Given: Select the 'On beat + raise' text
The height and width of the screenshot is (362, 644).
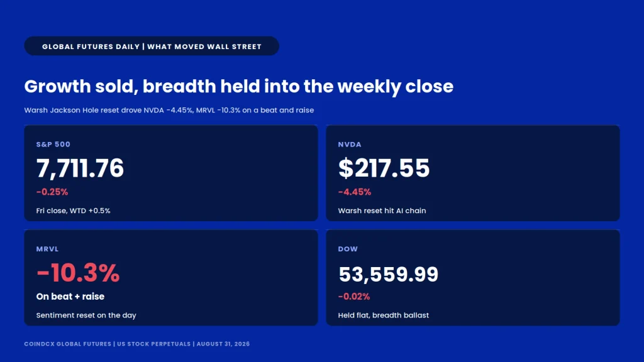Looking at the screenshot, I should click(x=70, y=297).
